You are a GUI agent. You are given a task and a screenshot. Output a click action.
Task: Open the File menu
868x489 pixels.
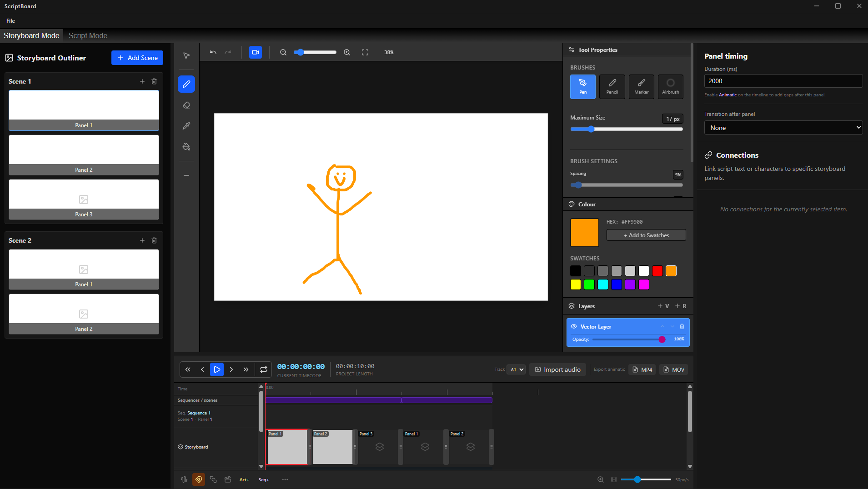coord(10,21)
